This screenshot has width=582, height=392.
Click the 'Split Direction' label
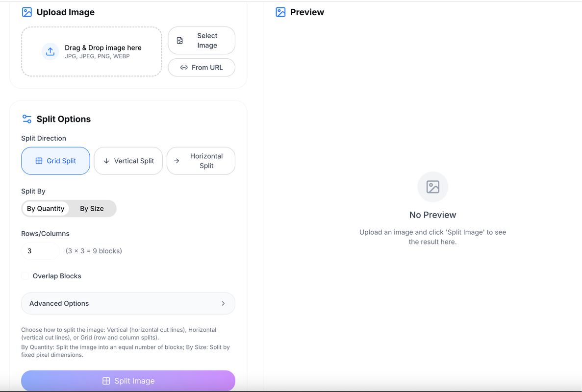[44, 138]
